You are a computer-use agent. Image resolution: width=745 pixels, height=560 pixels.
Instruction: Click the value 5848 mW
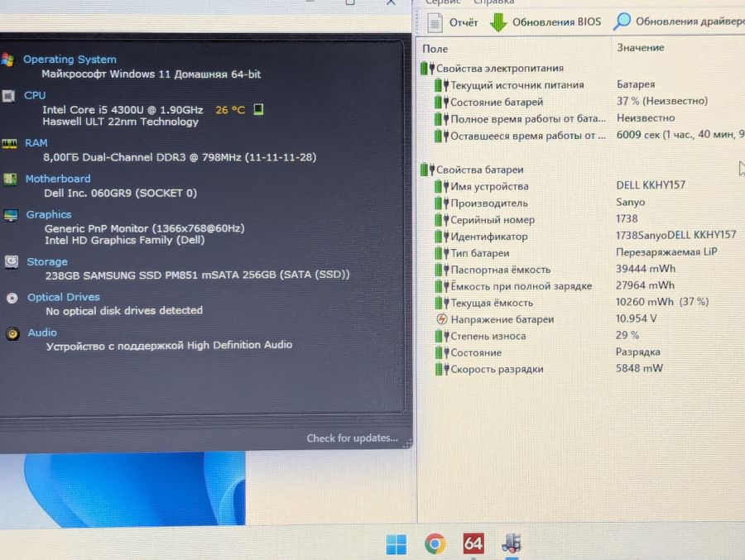[x=639, y=368]
